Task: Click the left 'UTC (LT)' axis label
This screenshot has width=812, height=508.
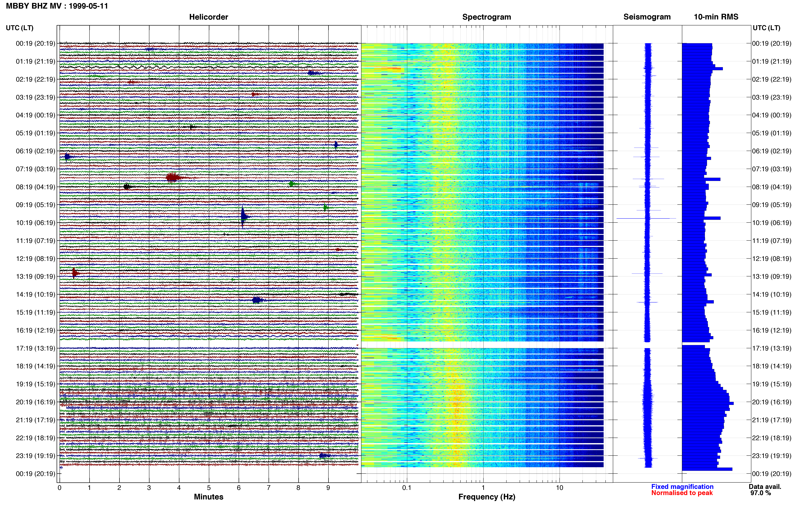Action: tap(20, 28)
